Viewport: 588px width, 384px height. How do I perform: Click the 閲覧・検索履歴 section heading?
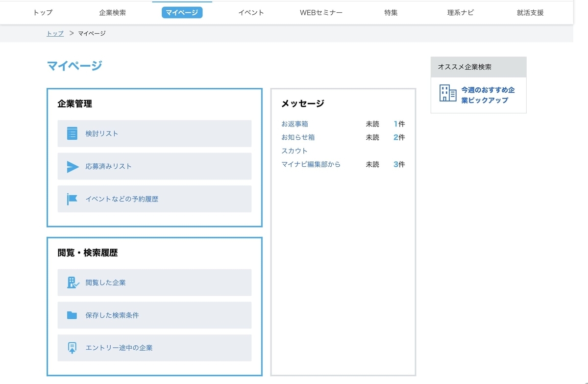(88, 253)
